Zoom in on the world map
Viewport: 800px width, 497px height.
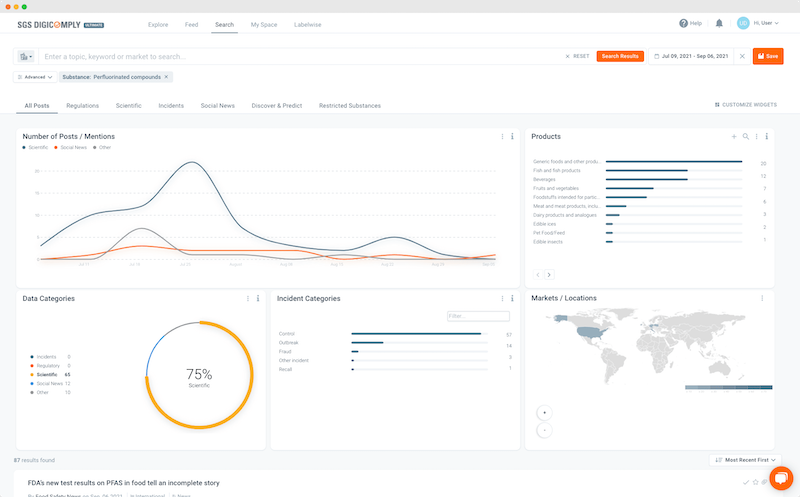point(544,413)
